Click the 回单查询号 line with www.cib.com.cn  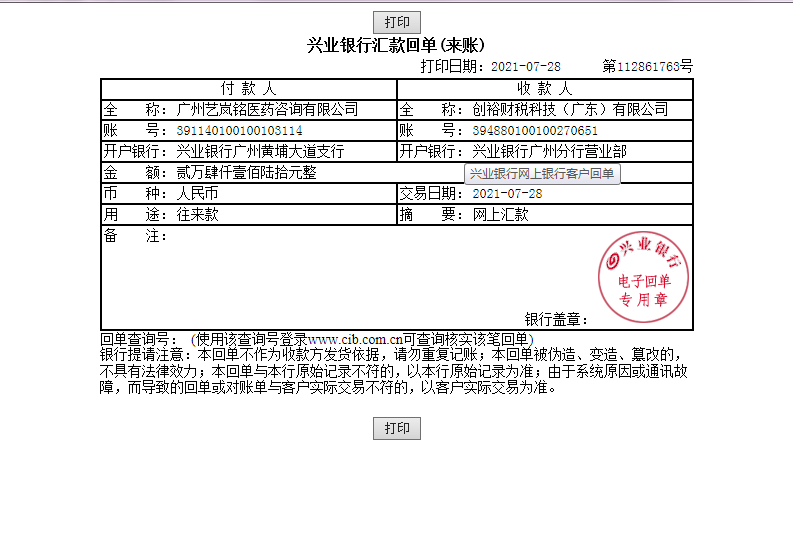tap(317, 339)
